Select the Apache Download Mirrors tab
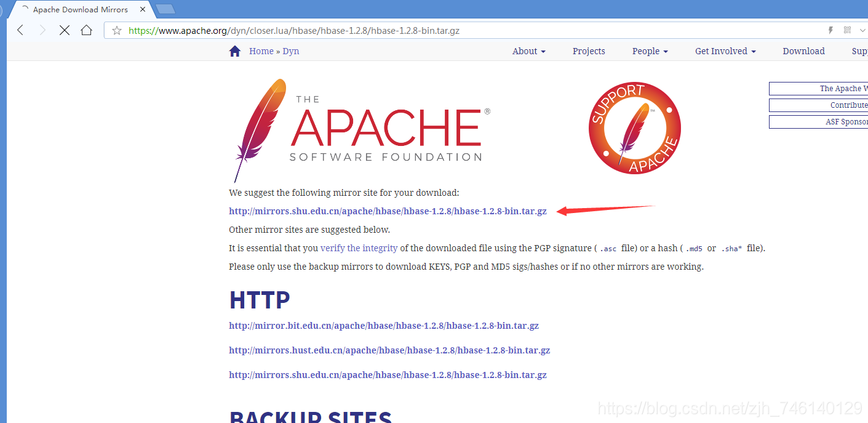This screenshot has width=868, height=423. (x=80, y=9)
